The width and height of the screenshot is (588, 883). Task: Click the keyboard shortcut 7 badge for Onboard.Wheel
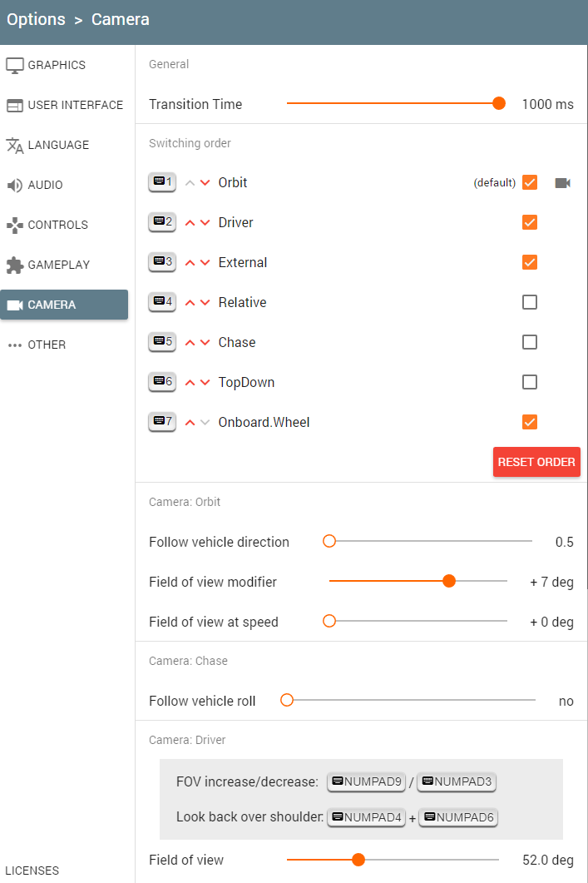[162, 422]
